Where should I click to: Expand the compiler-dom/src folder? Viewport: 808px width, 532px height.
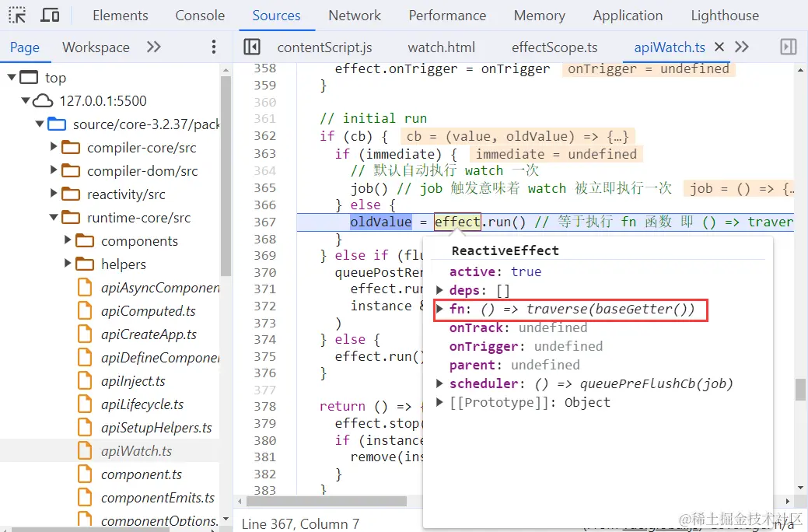click(54, 170)
